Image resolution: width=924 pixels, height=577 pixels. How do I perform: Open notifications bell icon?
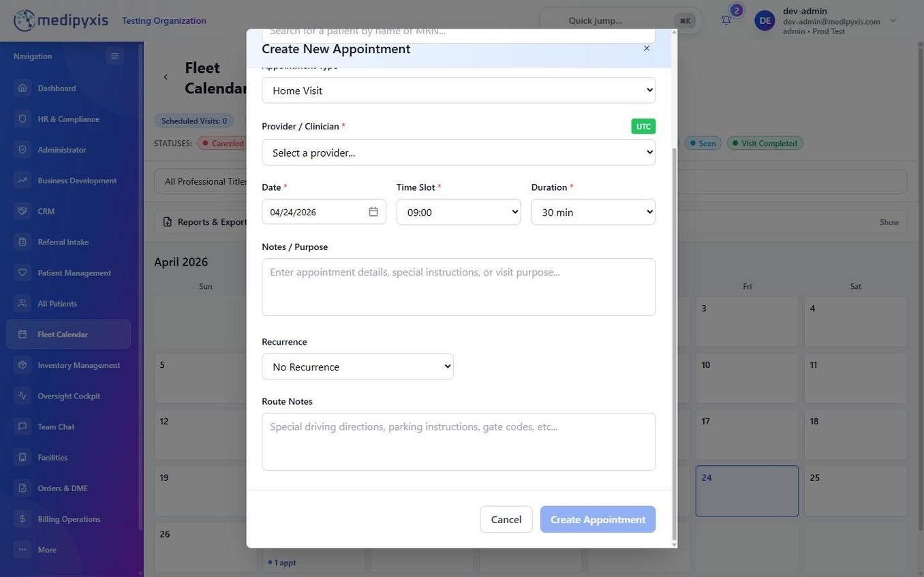pyautogui.click(x=726, y=20)
